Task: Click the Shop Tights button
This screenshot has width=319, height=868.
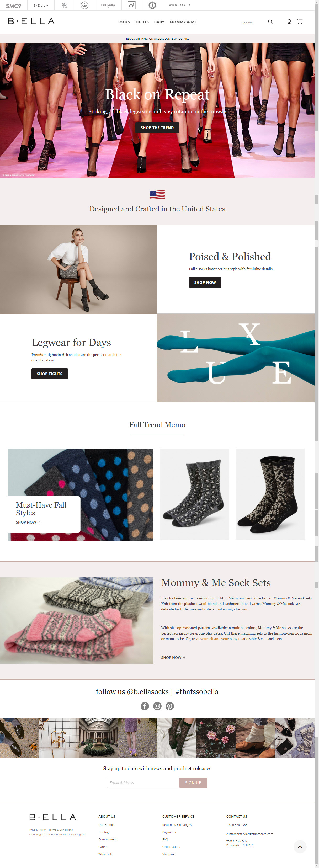Action: coord(50,374)
